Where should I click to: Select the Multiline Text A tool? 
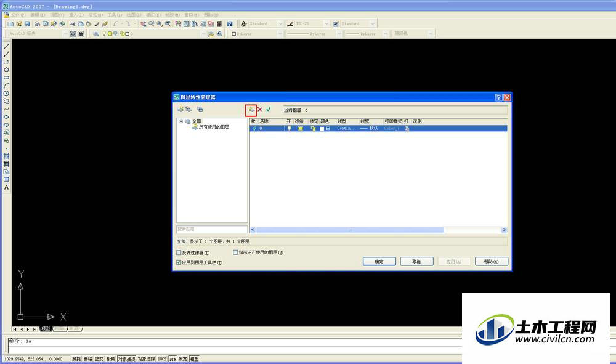pos(6,188)
